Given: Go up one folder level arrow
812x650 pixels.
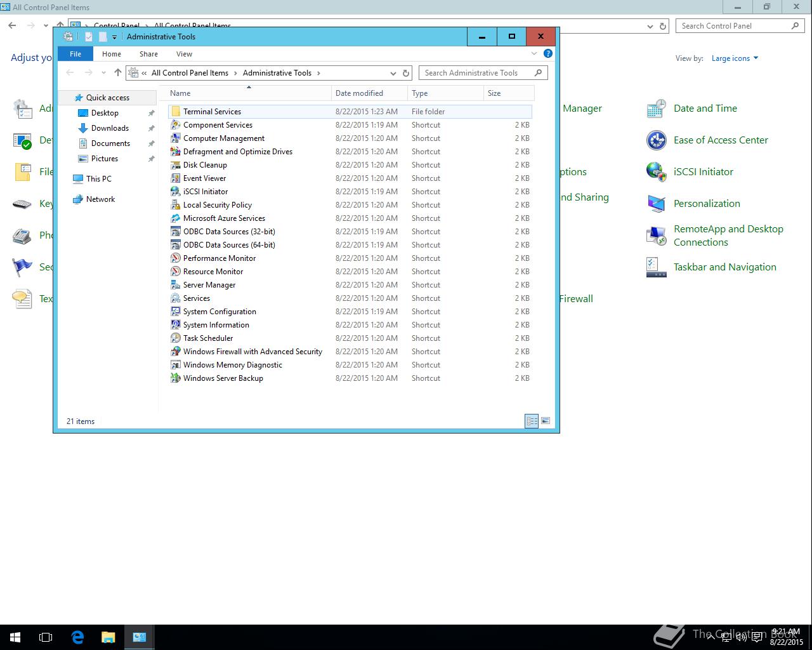Looking at the screenshot, I should pos(118,73).
